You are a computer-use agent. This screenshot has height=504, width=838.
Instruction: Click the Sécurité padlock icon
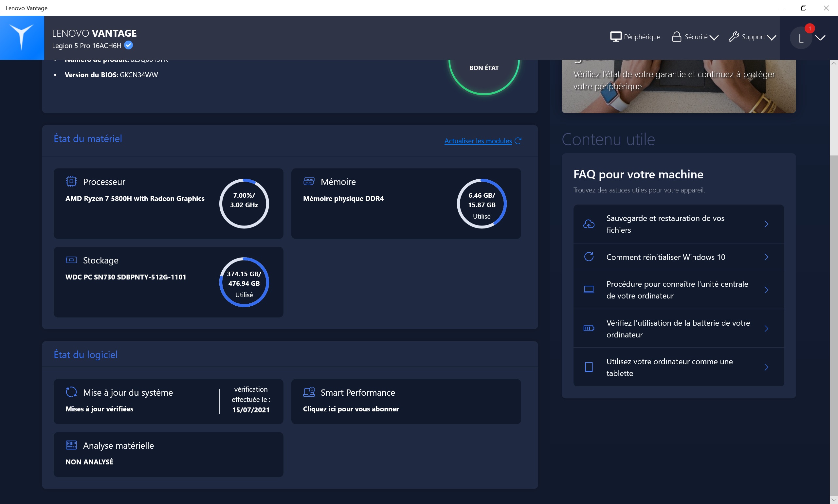676,37
